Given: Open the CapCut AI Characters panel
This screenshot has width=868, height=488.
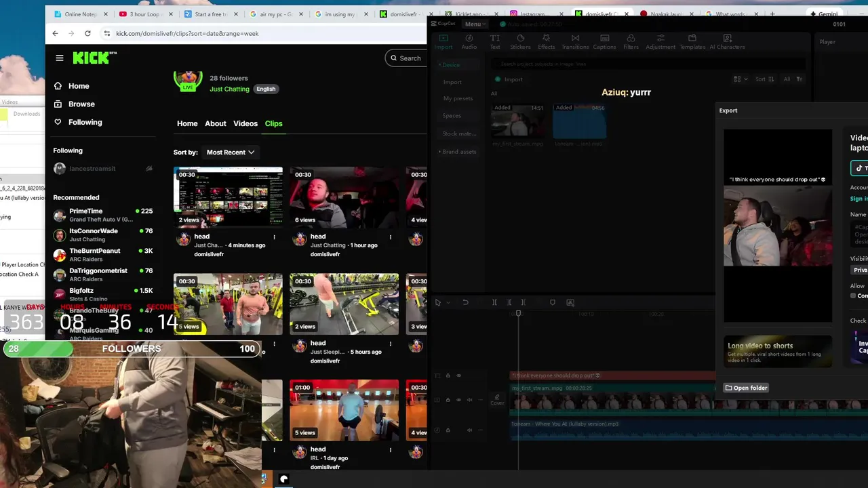Looking at the screenshot, I should pos(727,42).
